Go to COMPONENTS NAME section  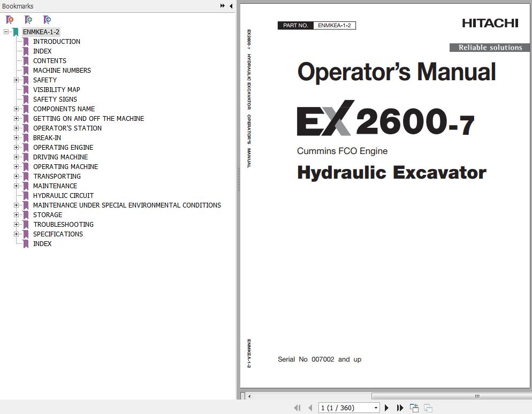coord(64,109)
